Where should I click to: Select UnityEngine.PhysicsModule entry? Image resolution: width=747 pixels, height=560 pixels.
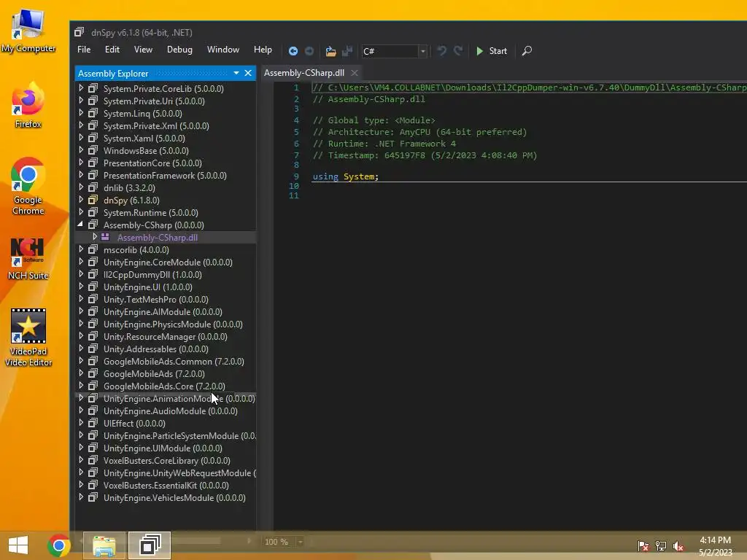[x=173, y=324]
